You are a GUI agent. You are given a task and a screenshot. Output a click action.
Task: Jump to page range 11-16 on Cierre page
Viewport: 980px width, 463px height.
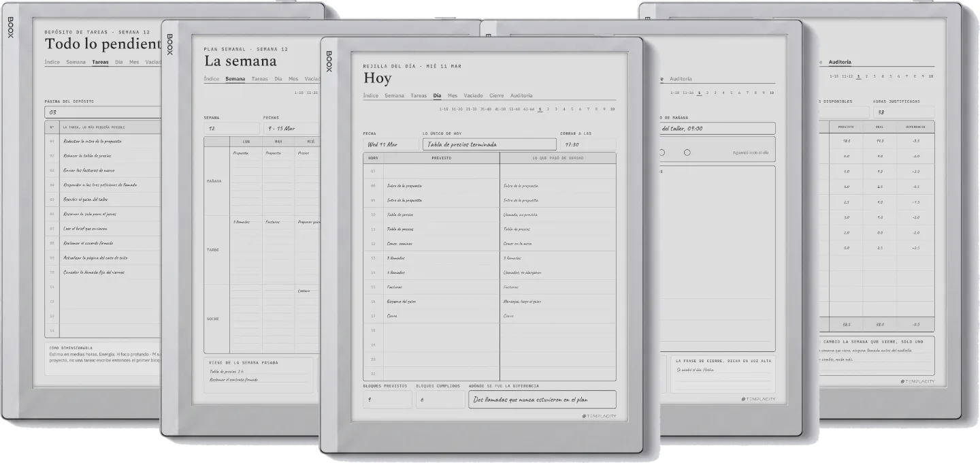[687, 93]
